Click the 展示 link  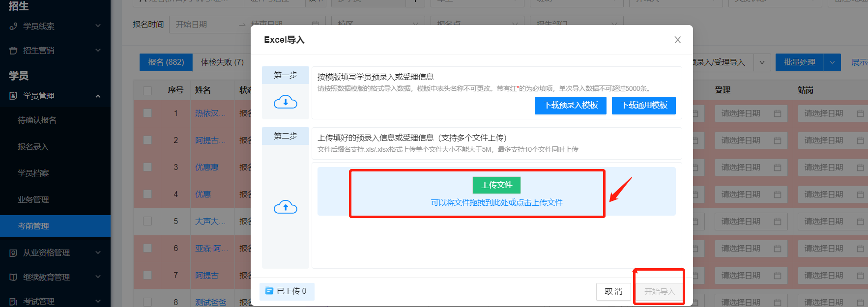pos(859,62)
